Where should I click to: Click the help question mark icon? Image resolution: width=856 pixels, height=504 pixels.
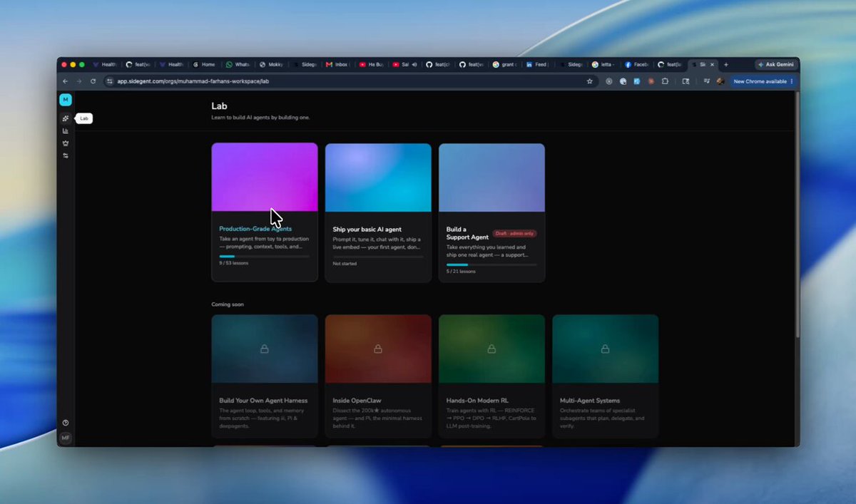(66, 423)
